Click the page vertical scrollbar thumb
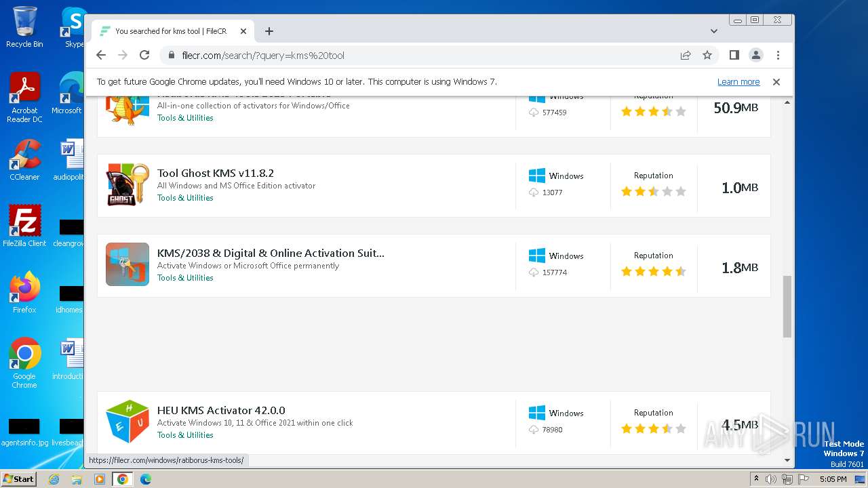This screenshot has height=488, width=868. (787, 306)
